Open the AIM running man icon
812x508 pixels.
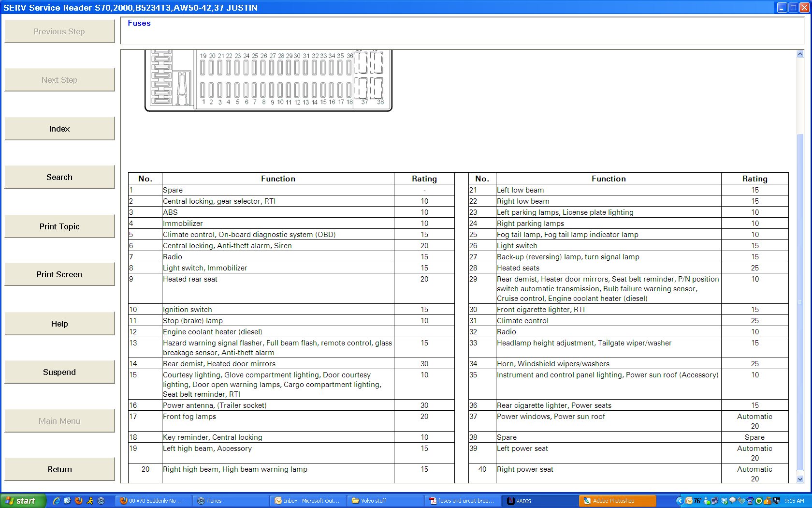click(90, 501)
